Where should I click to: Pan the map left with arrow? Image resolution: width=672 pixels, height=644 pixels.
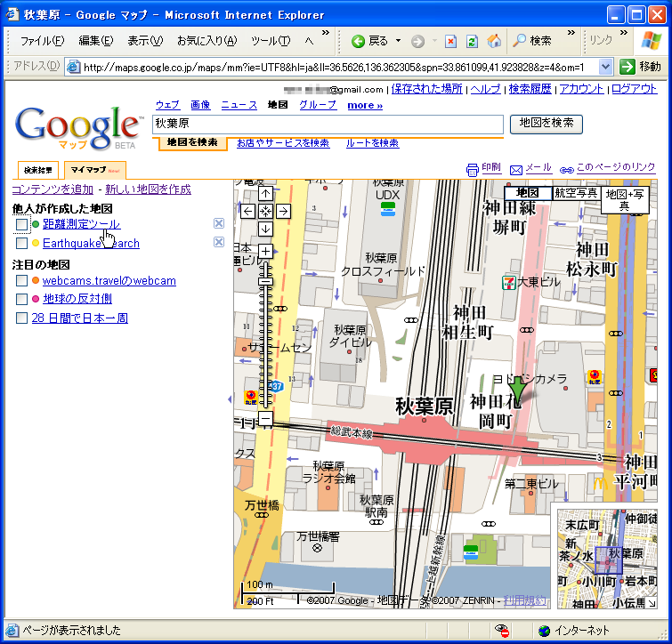tap(247, 211)
